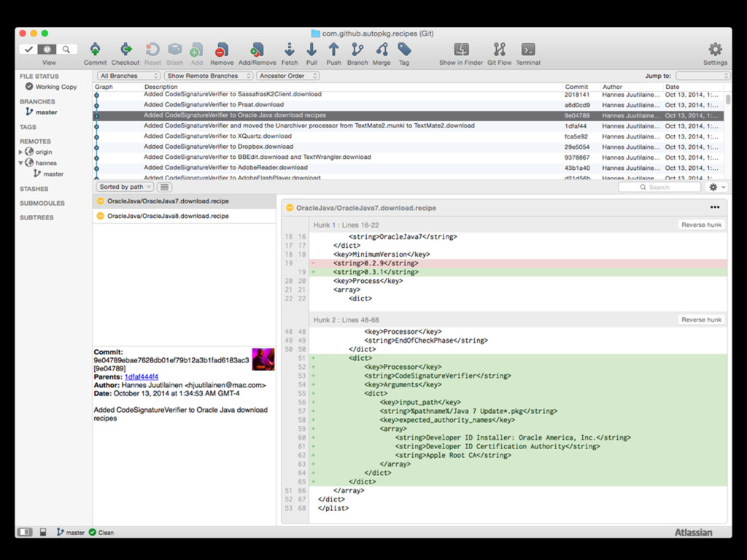
Task: Switch to the log history clock view
Action: pos(47,50)
